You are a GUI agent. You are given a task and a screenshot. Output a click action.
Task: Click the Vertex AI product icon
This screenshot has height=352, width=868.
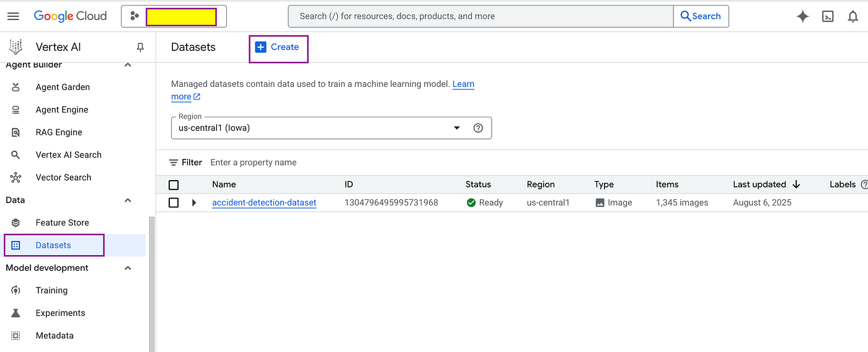click(x=16, y=47)
